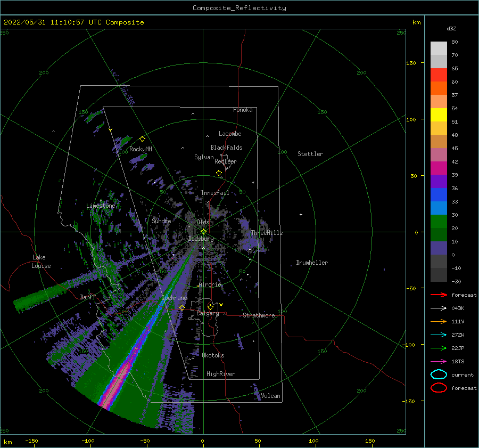Click the Calgary city label

click(x=208, y=313)
